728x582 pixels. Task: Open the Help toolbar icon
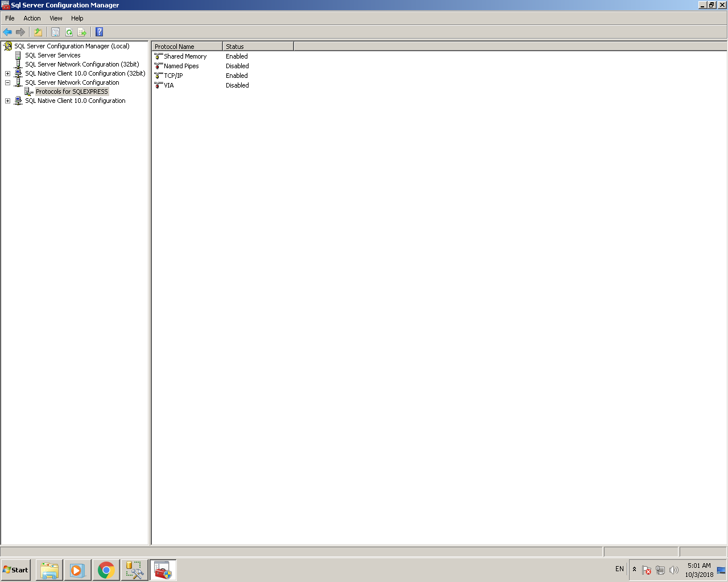coord(99,32)
